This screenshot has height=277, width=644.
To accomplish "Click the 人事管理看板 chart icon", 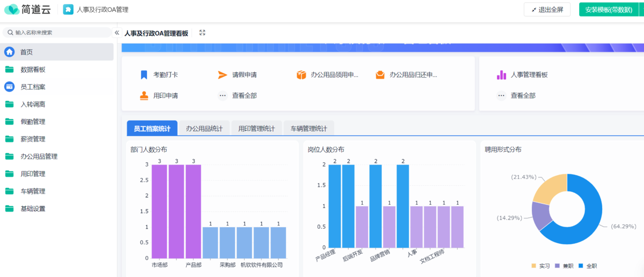I will tap(501, 75).
